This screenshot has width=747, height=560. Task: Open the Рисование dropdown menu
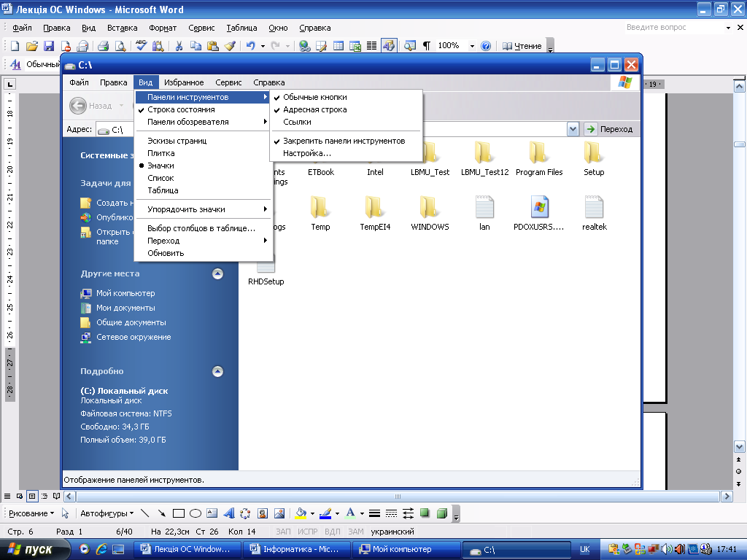[x=31, y=513]
